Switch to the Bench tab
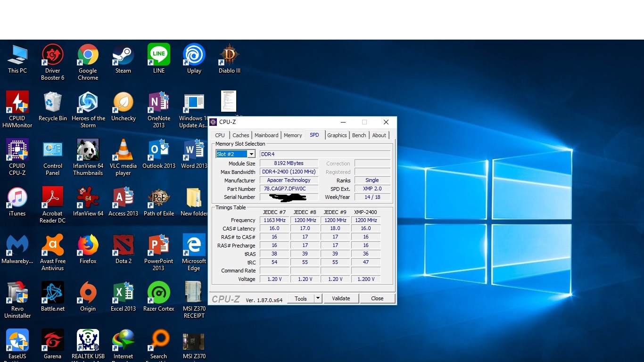644x362 pixels. click(x=359, y=135)
